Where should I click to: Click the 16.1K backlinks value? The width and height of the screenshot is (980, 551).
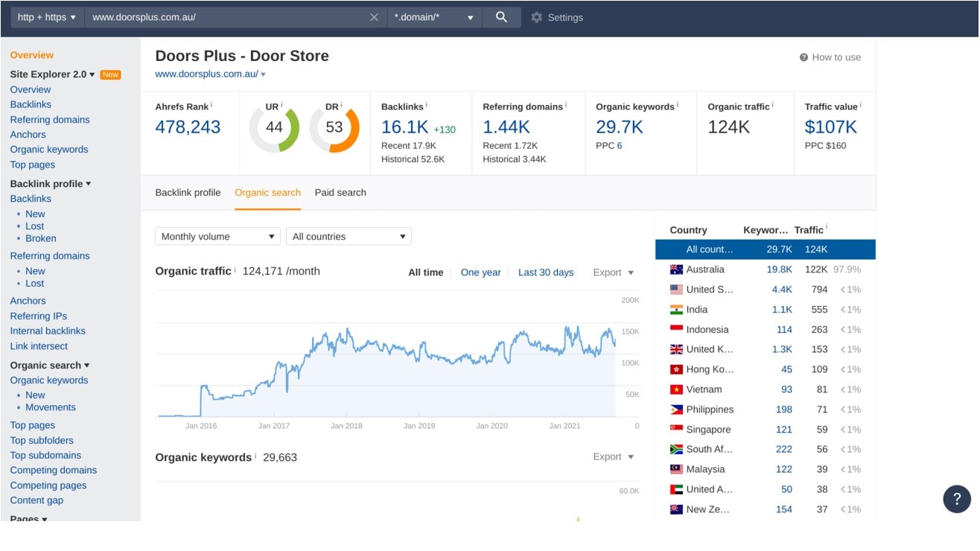405,127
